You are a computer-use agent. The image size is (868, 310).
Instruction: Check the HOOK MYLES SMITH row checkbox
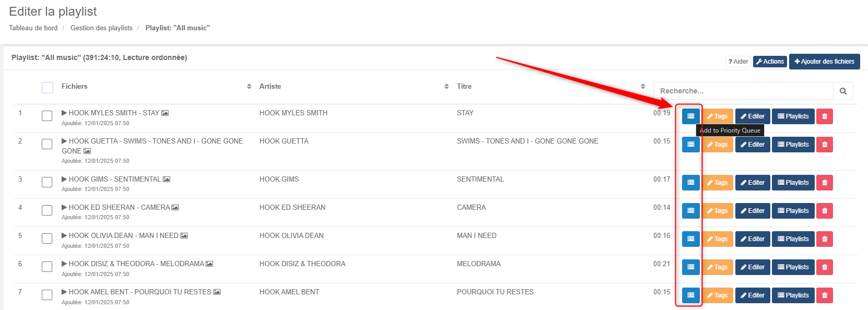pyautogui.click(x=47, y=116)
